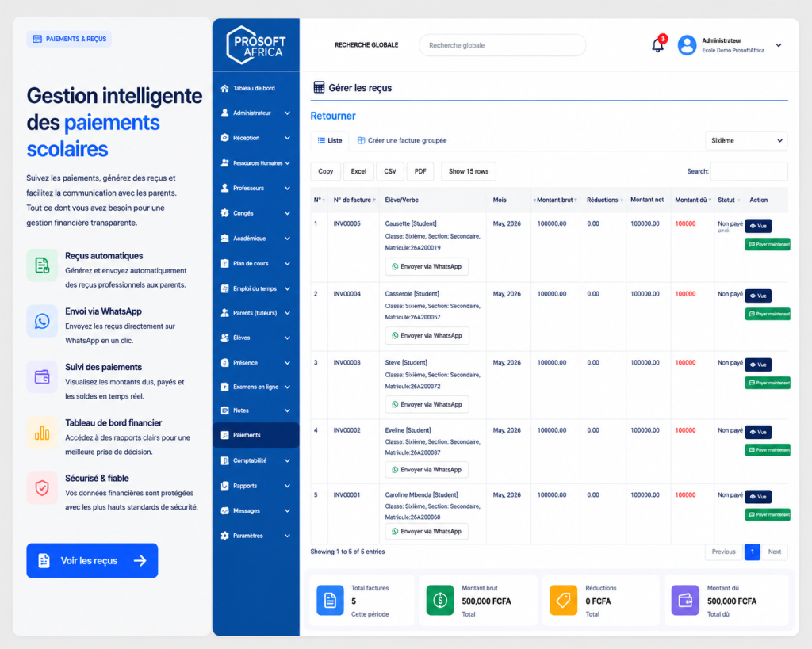
Task: Click Payer maintenant for INV00005
Action: click(768, 244)
